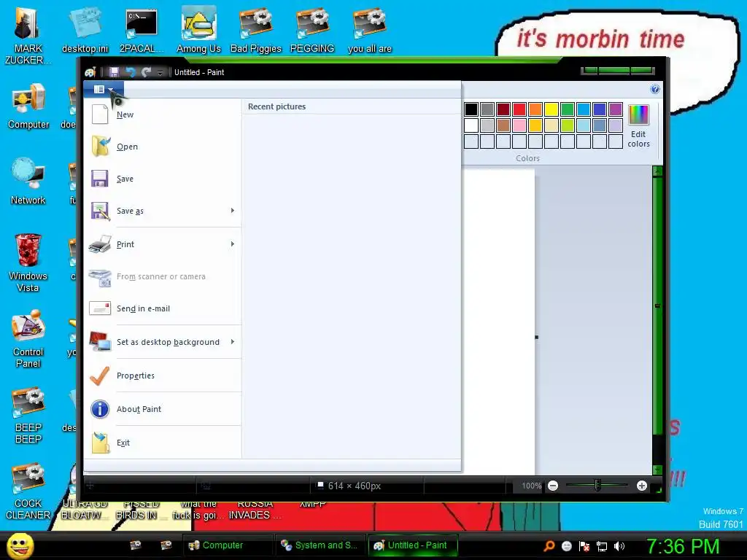Click the Untitled - Paint taskbar button
The image size is (747, 560).
(413, 545)
